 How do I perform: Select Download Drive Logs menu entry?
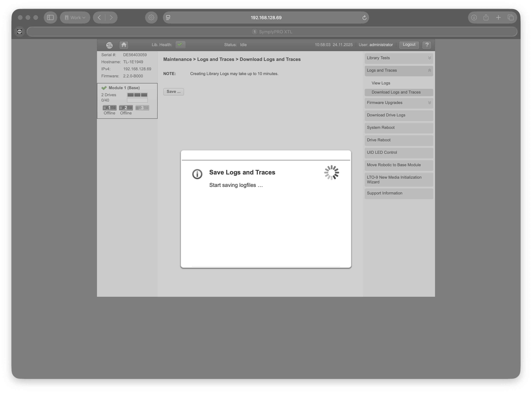pyautogui.click(x=398, y=115)
